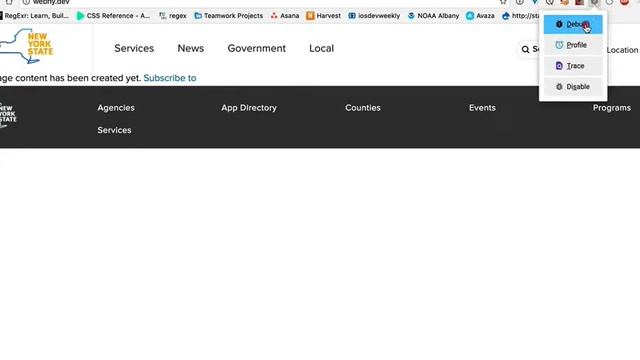640x360 pixels.
Task: Follow the Subscribe to link
Action: coord(170,78)
